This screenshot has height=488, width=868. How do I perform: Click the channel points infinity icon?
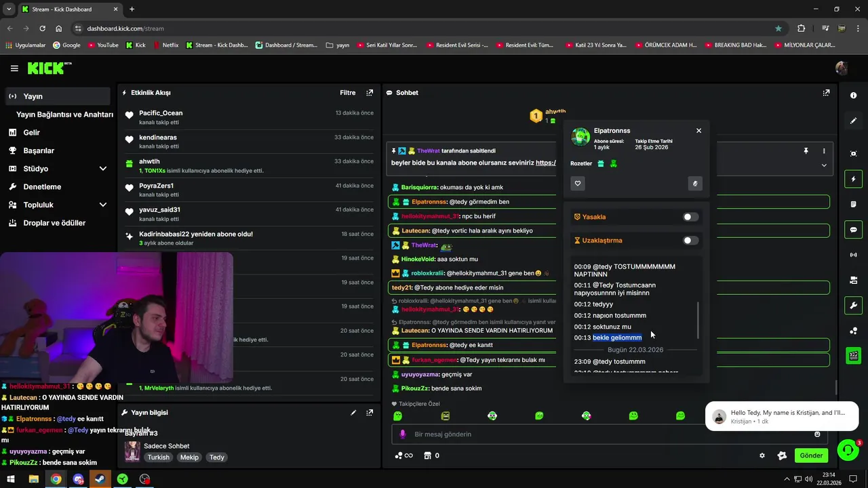tap(404, 455)
